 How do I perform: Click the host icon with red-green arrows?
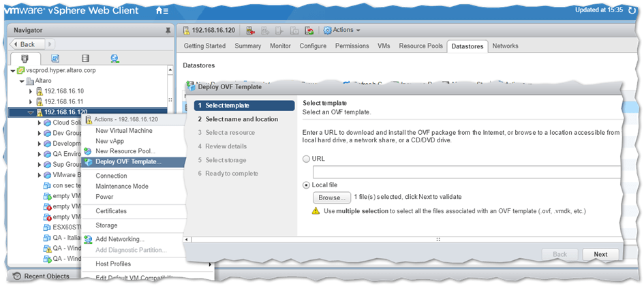pyautogui.click(x=309, y=31)
